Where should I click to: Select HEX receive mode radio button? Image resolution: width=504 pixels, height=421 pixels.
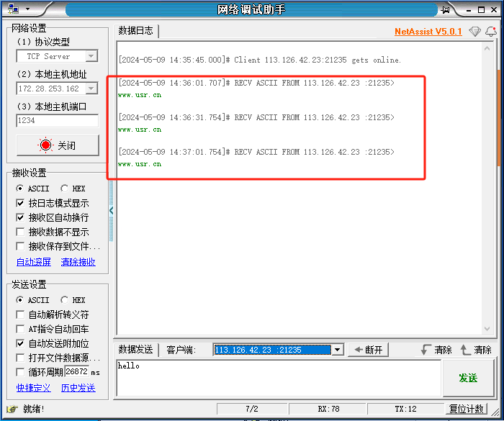tap(64, 189)
